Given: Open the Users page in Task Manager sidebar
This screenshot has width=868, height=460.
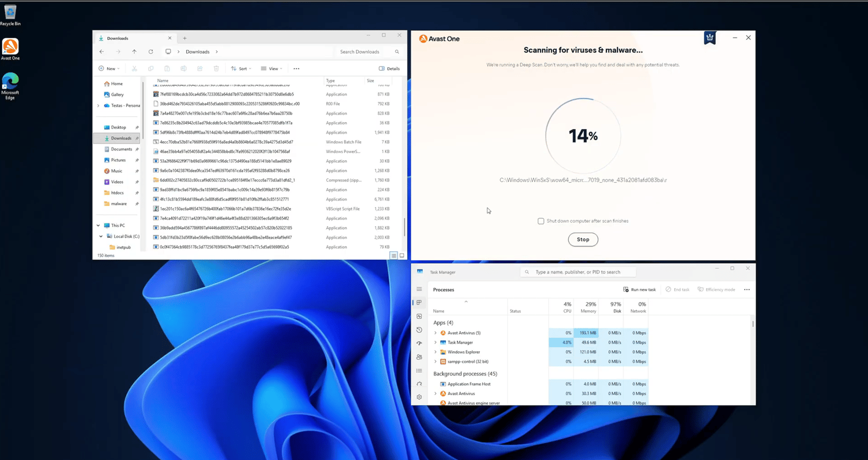Looking at the screenshot, I should tap(420, 357).
